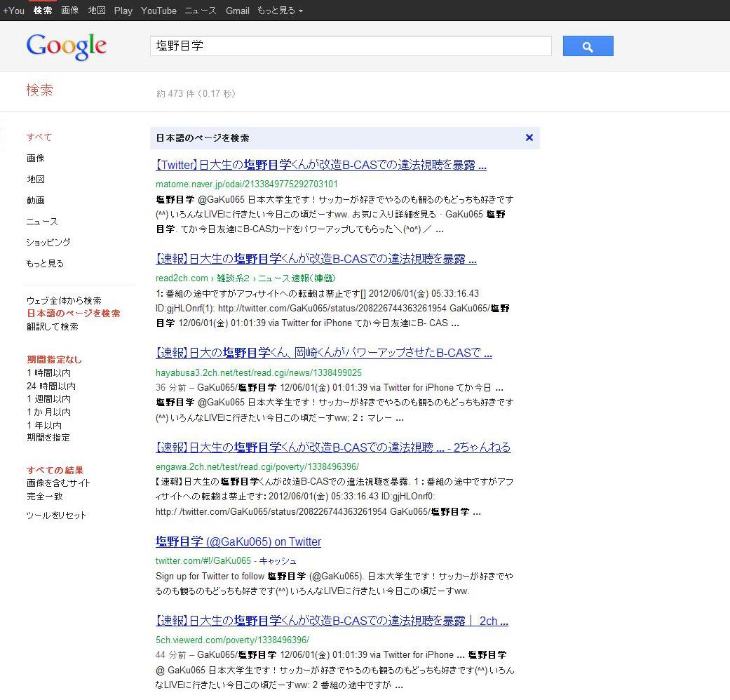Select 期間指定なし time filter
730x700 pixels.
[54, 359]
